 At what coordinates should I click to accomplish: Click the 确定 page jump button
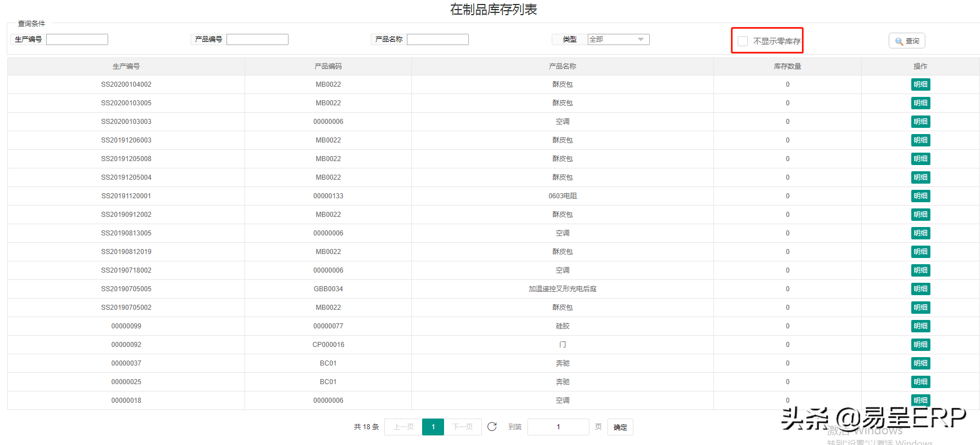pyautogui.click(x=620, y=427)
